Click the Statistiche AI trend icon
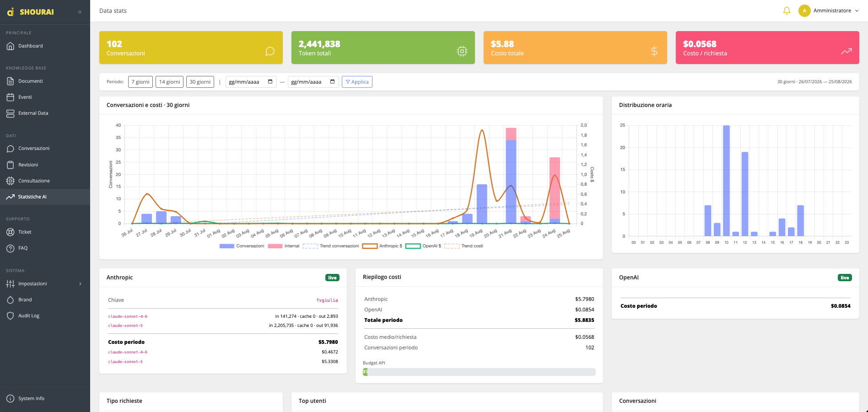This screenshot has height=412, width=868. 11,197
